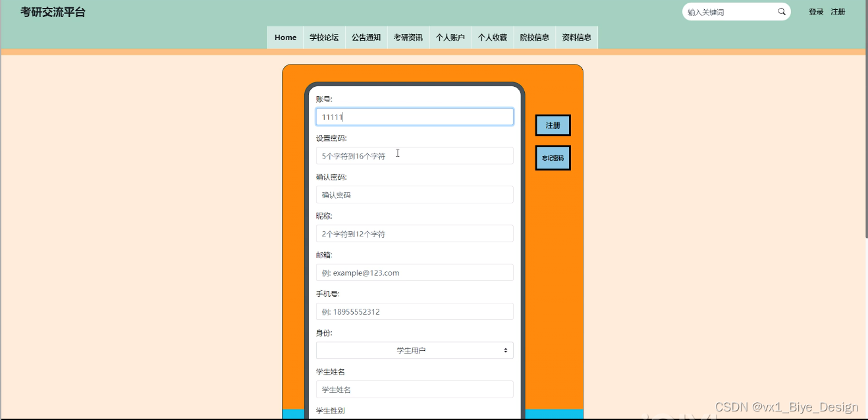Open the Home menu tab
The width and height of the screenshot is (868, 420).
285,38
